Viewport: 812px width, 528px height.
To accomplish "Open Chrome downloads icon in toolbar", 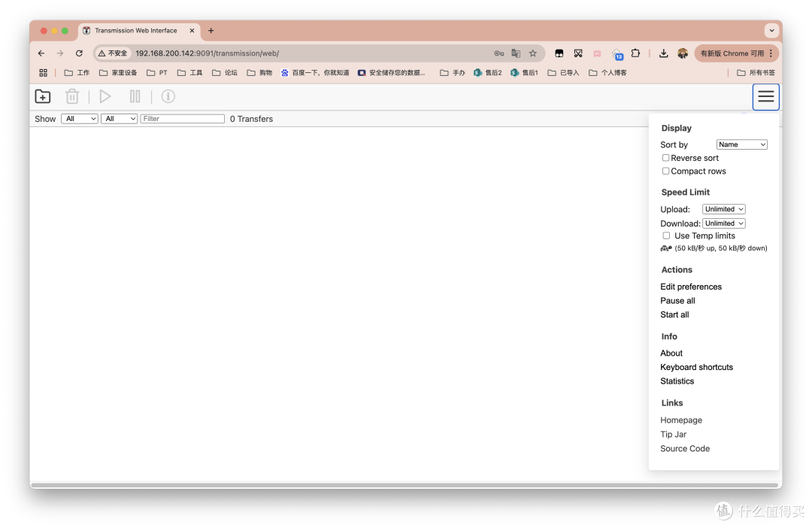I will [663, 53].
